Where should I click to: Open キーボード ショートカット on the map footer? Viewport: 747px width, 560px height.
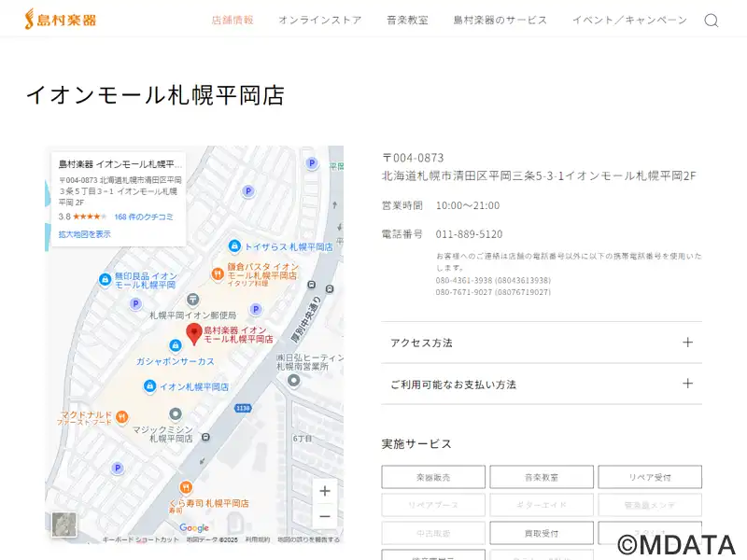tap(141, 539)
